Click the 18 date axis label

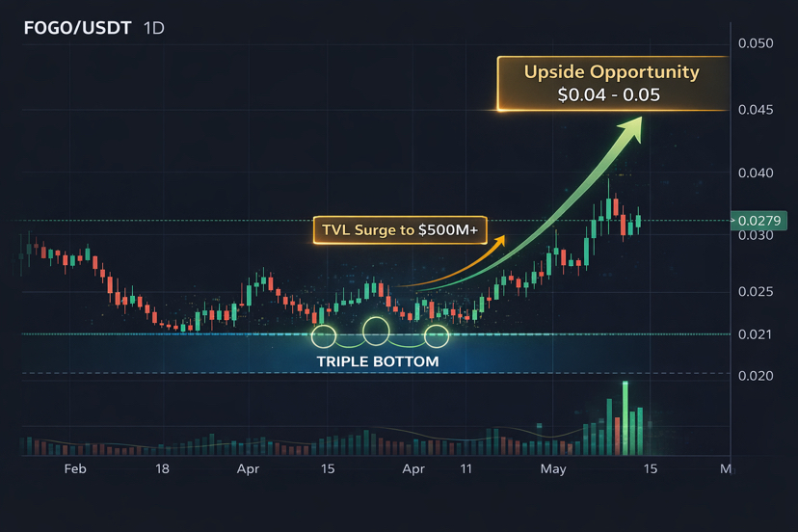(162, 468)
